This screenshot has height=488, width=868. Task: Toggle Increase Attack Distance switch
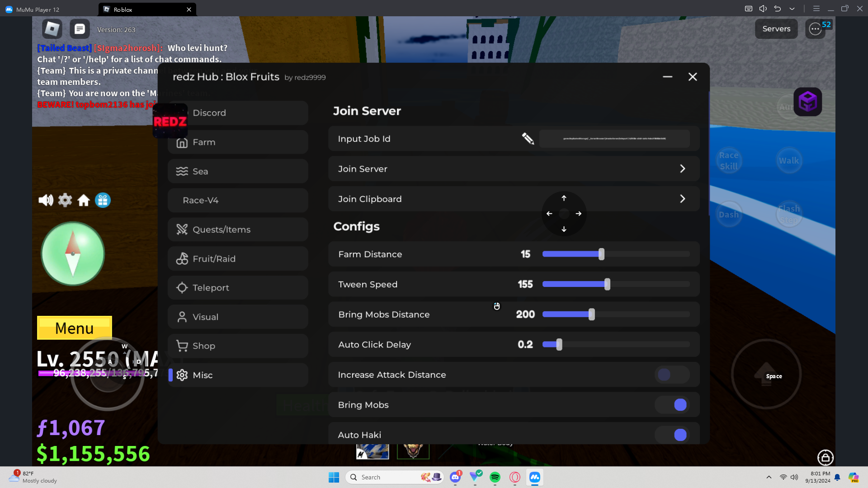pos(672,375)
